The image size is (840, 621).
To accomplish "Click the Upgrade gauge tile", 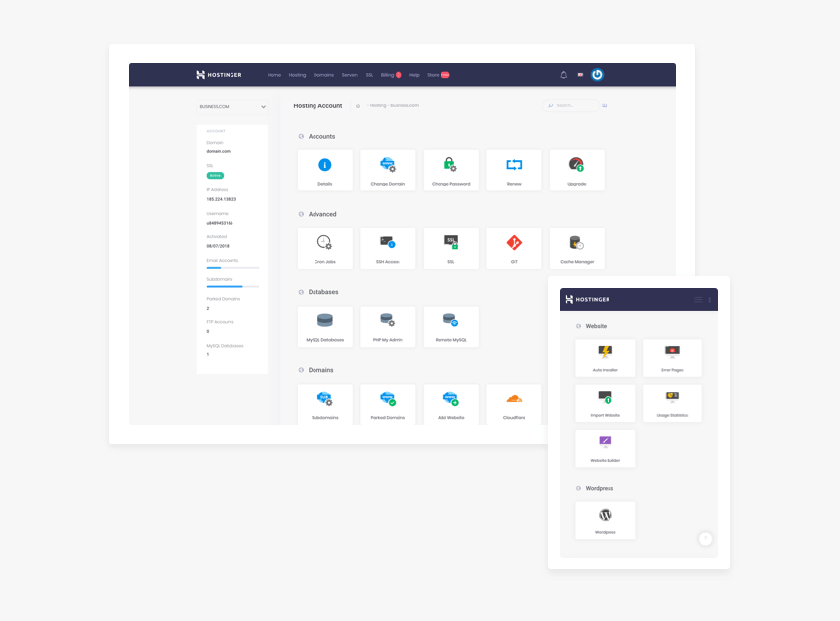I will click(x=577, y=170).
